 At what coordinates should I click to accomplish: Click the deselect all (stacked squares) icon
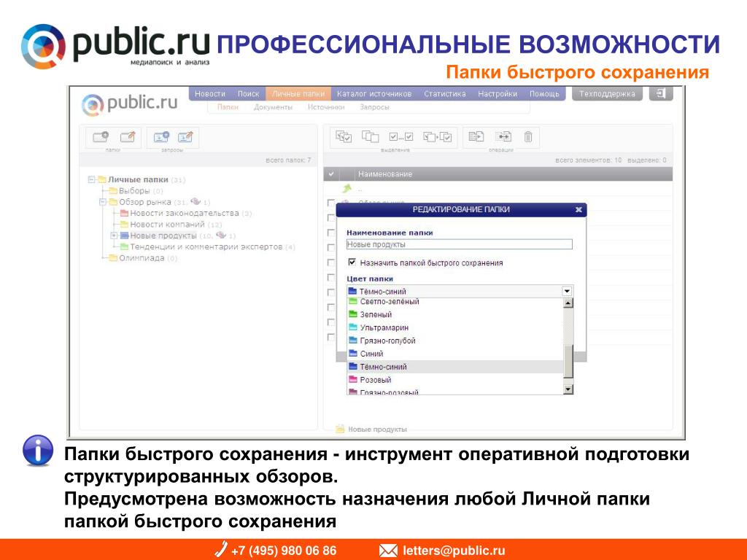370,137
